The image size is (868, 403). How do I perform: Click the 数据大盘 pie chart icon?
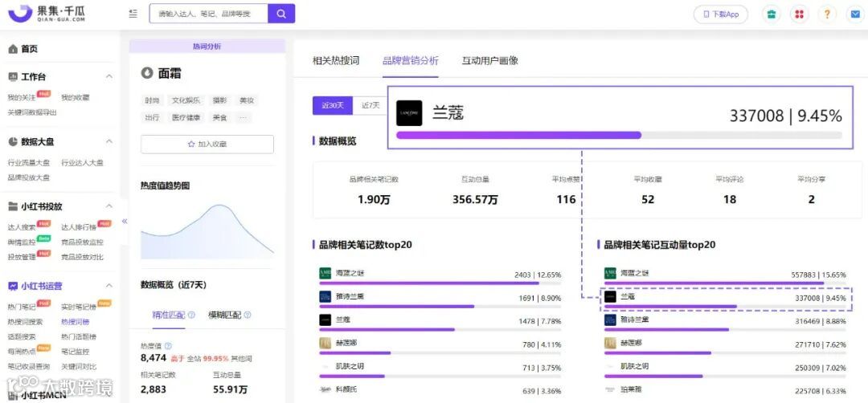tap(13, 141)
